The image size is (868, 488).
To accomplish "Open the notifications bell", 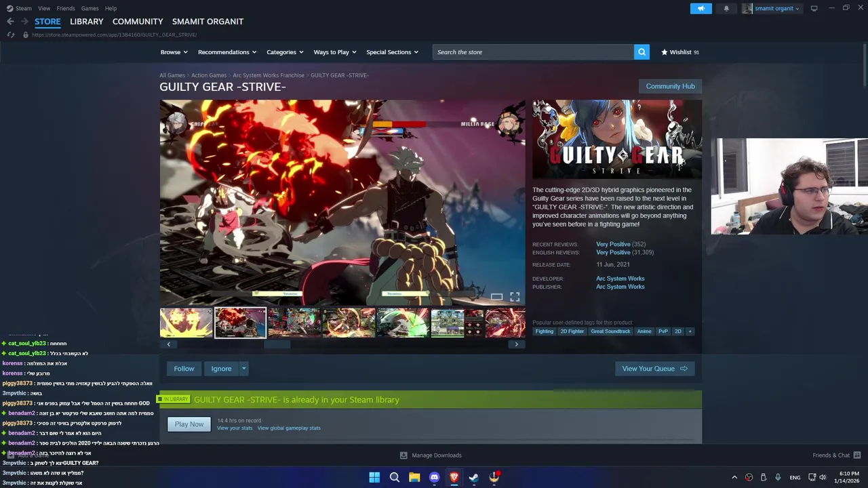I will tap(726, 8).
